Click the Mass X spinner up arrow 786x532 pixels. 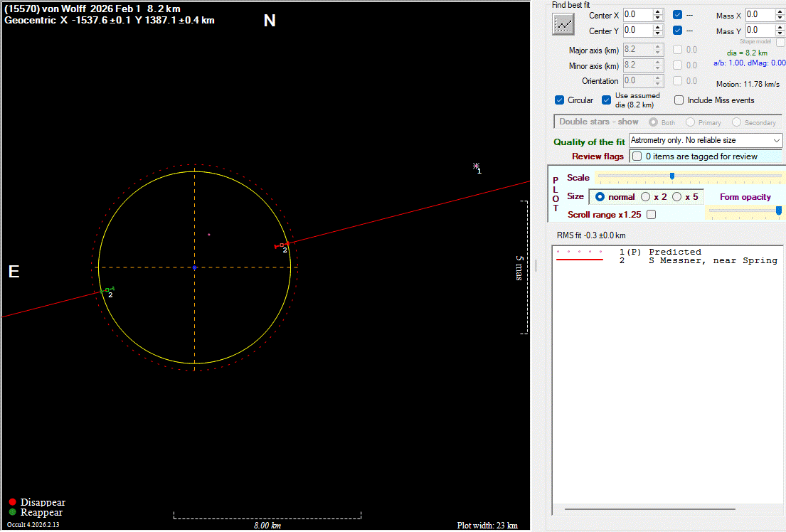(x=780, y=11)
